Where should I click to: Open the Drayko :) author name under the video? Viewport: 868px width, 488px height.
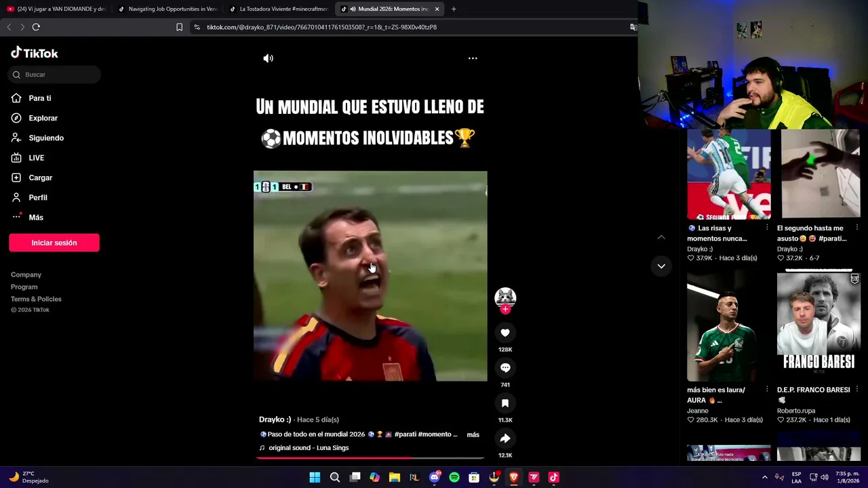point(275,420)
